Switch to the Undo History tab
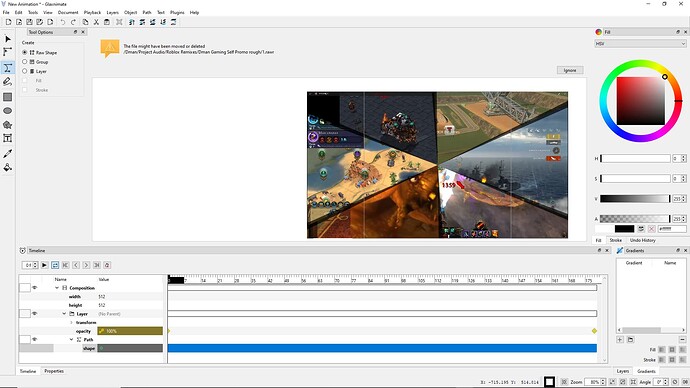Viewport: 690px width, 388px height. coord(642,240)
